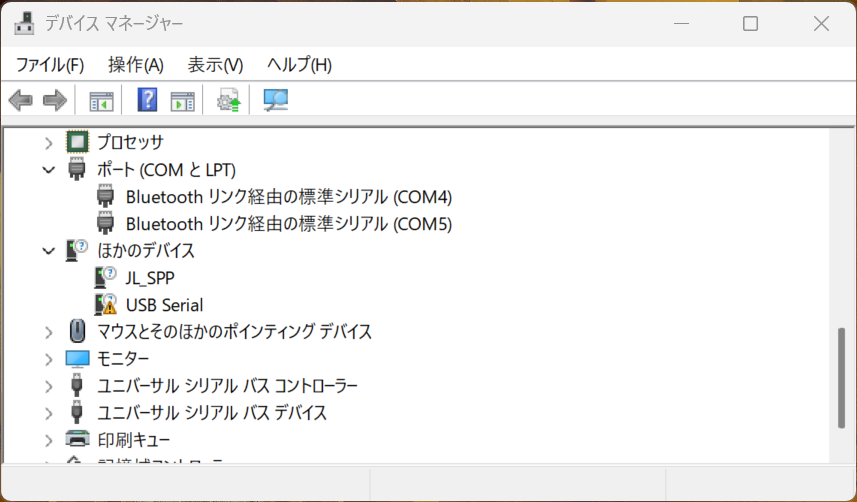
Task: Click the USB Serial warning icon
Action: [105, 305]
